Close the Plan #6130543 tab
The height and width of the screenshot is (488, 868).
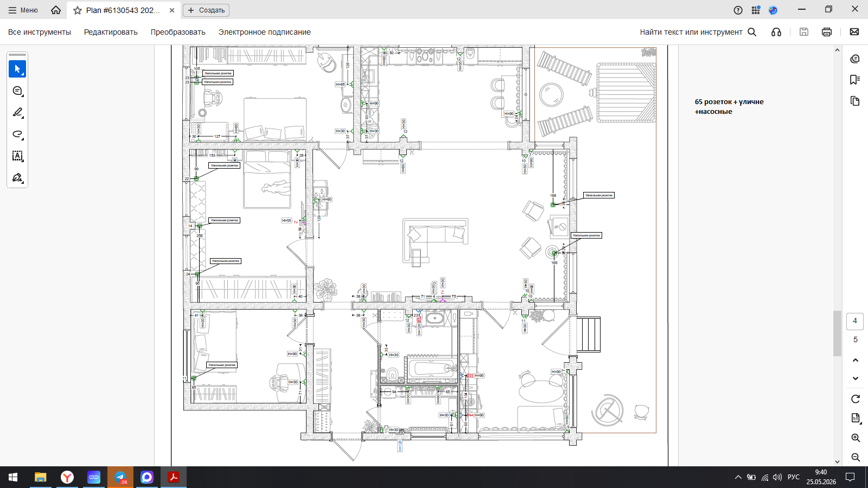point(172,10)
